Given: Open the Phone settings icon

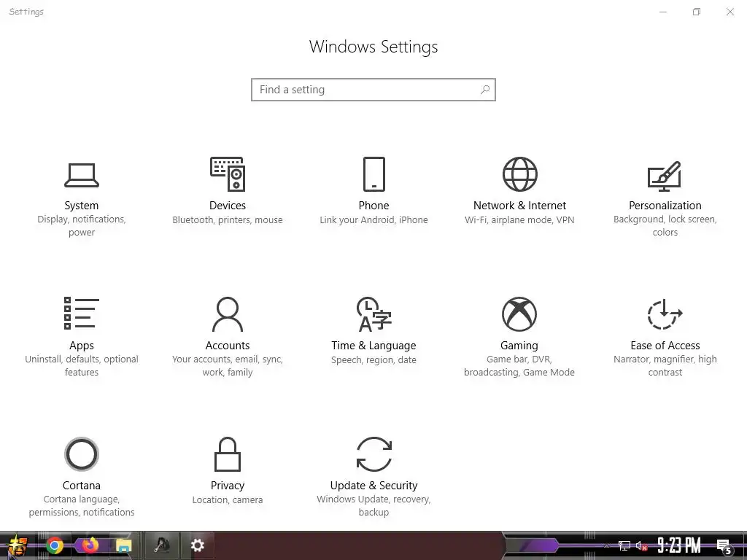Looking at the screenshot, I should pyautogui.click(x=374, y=174).
